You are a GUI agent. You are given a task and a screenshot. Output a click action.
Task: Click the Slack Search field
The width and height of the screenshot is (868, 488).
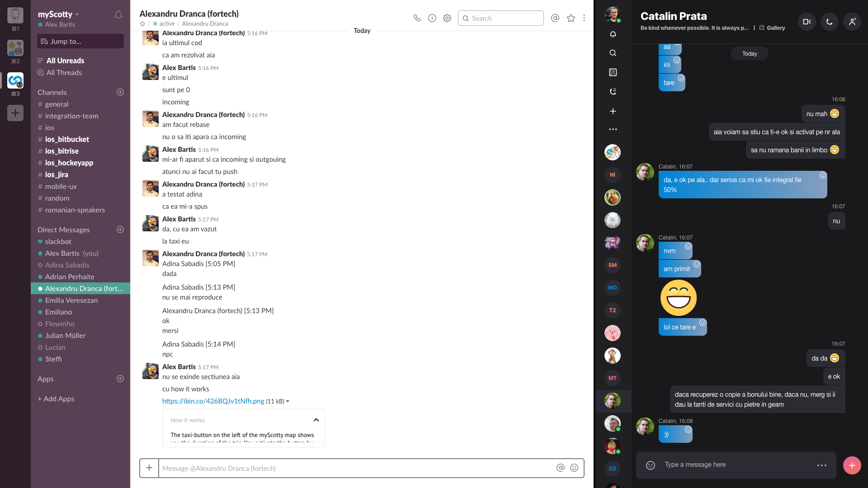(x=501, y=18)
